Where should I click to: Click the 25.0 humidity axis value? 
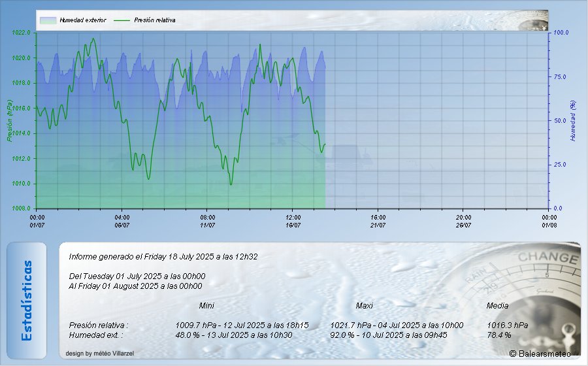[x=560, y=165]
